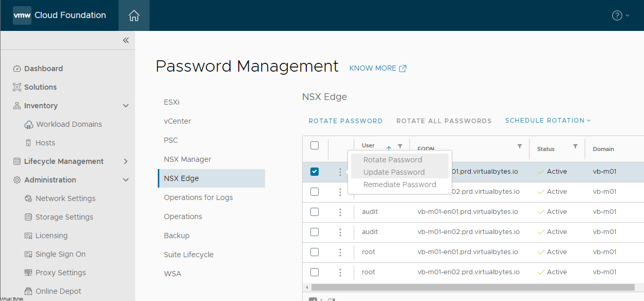Screen dimensions: 644x301
Task: Check the select-all checkbox in the table header
Action: [x=314, y=145]
